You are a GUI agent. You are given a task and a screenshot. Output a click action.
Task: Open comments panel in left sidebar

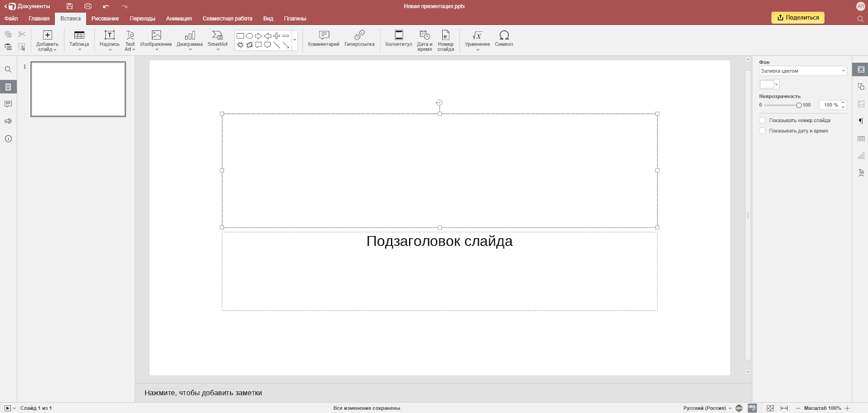[8, 104]
